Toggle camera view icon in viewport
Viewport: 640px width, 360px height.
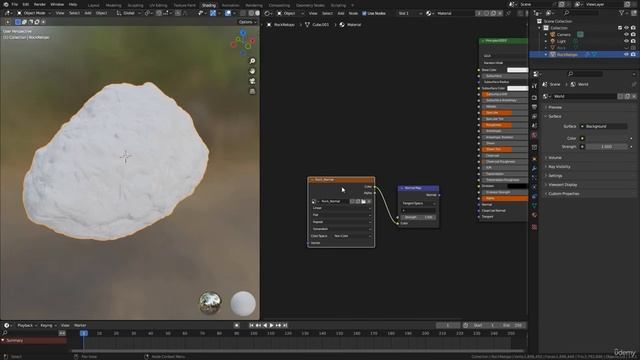pos(252,81)
